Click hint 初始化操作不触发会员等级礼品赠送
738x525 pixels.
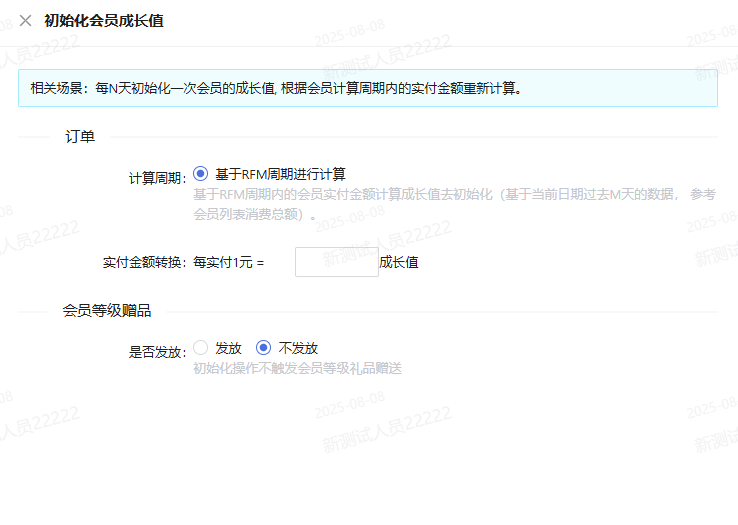point(297,368)
